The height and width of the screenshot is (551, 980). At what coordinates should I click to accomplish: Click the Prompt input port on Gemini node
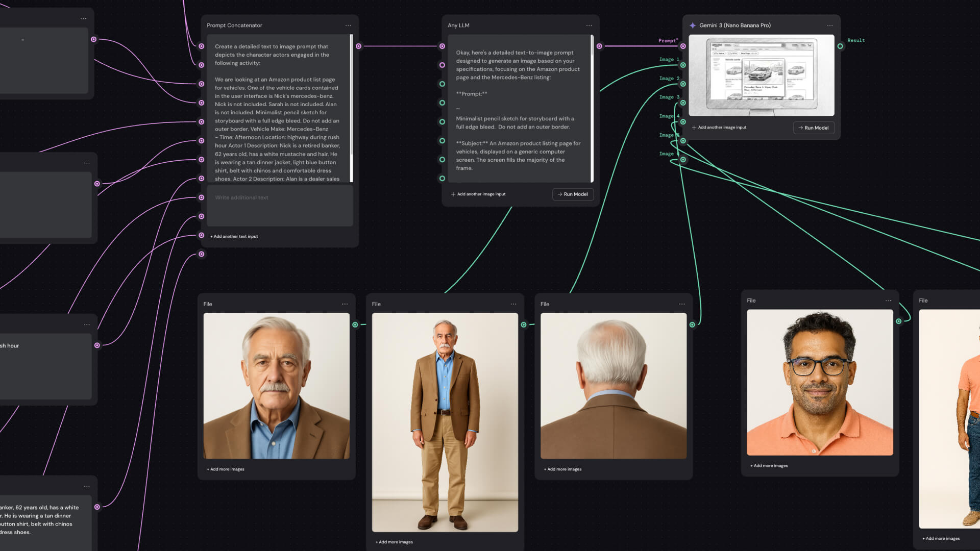click(683, 46)
